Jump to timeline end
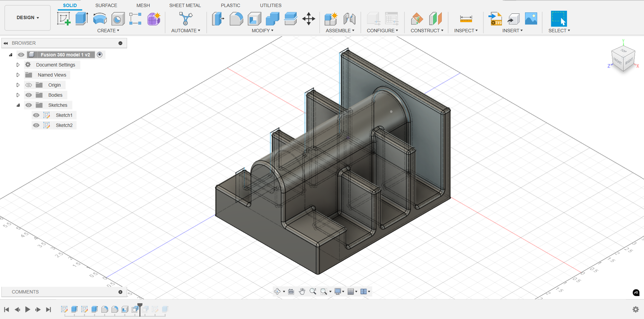The image size is (644, 319). (x=48, y=309)
